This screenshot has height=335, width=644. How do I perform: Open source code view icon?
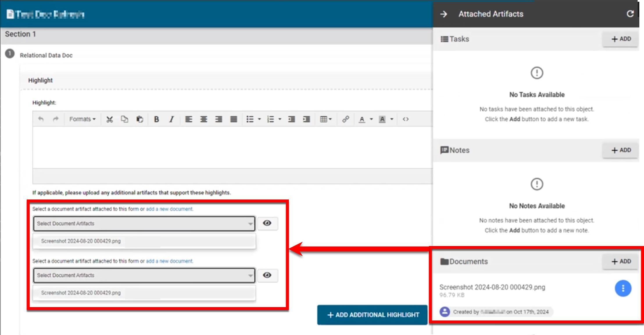click(x=406, y=119)
